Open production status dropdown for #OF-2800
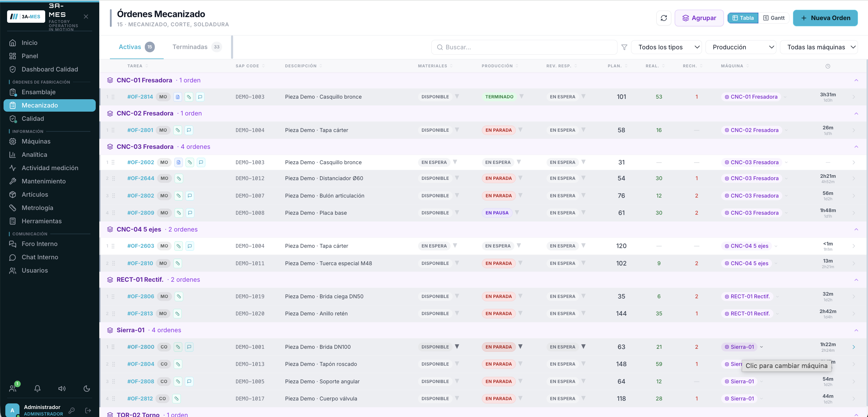The image size is (868, 417). [521, 347]
